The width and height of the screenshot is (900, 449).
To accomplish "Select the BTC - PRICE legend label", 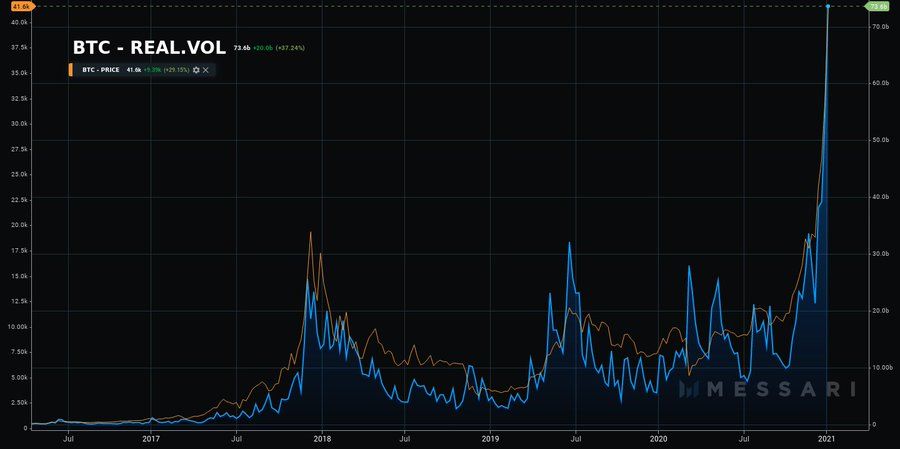I will click(x=101, y=69).
